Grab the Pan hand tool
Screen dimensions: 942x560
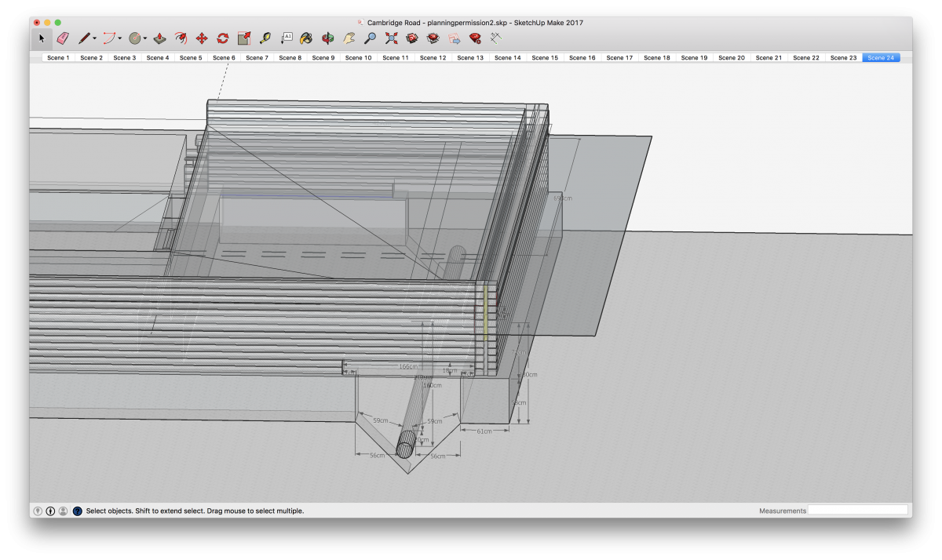[x=348, y=37]
